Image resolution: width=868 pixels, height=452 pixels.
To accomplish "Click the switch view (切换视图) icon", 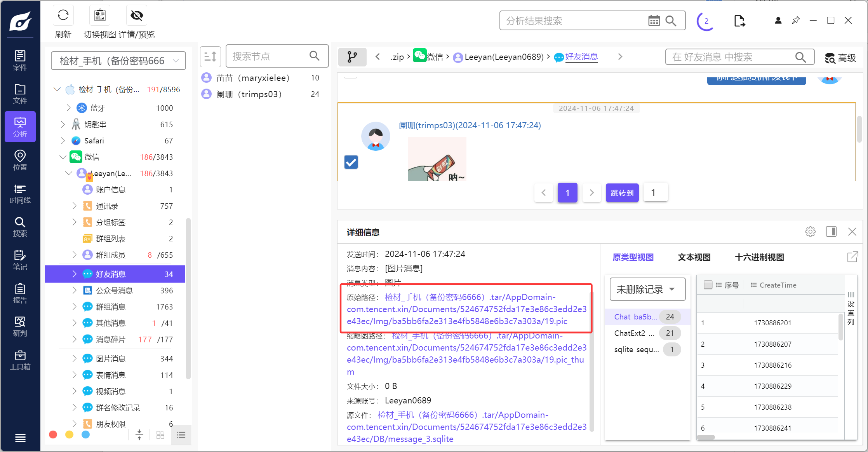I will pyautogui.click(x=100, y=16).
